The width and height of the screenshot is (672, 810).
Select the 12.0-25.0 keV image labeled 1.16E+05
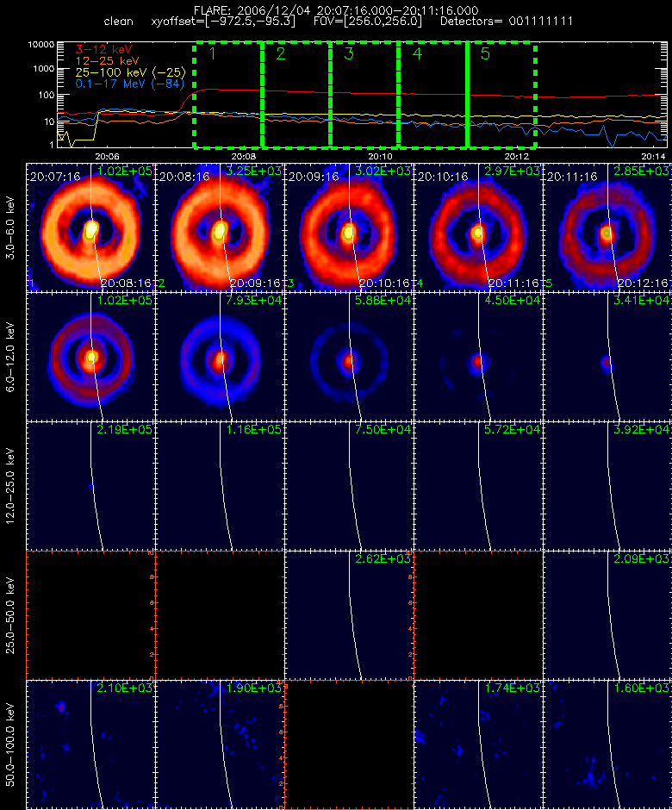(220, 486)
